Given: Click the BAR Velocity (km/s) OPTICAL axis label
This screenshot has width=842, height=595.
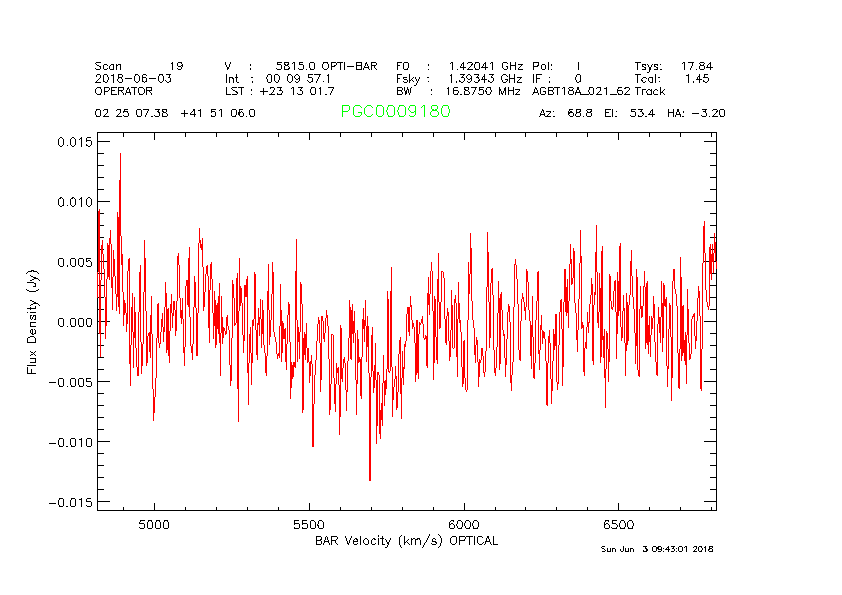Looking at the screenshot, I should coord(406,540).
